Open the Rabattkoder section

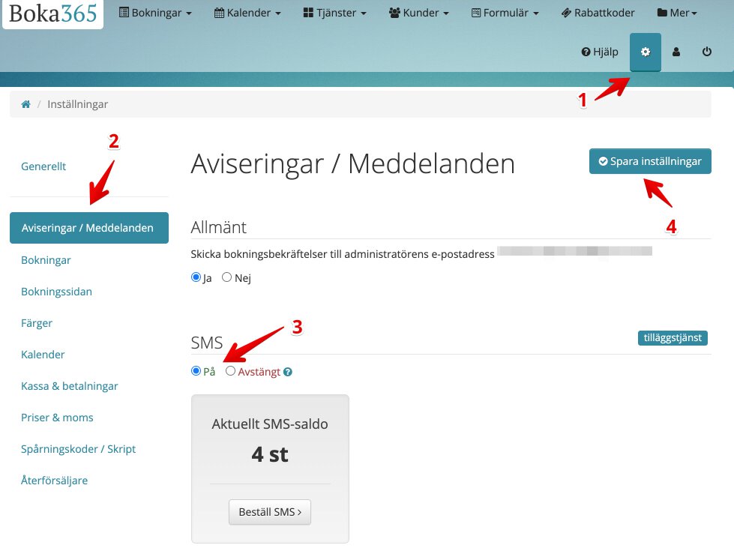598,12
